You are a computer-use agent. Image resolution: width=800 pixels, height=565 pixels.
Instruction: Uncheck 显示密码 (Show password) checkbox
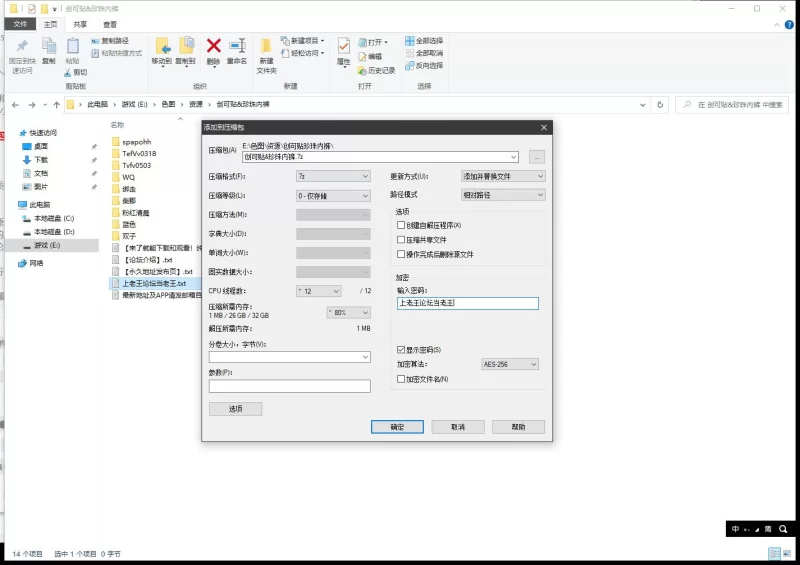(x=400, y=349)
